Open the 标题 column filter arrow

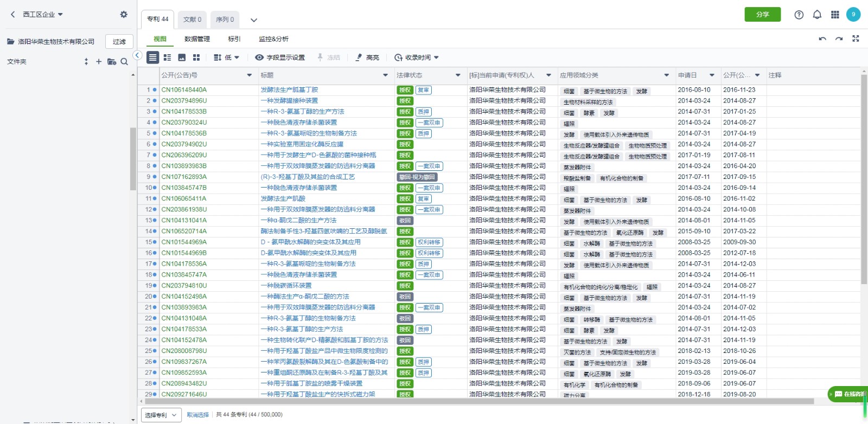pos(386,75)
